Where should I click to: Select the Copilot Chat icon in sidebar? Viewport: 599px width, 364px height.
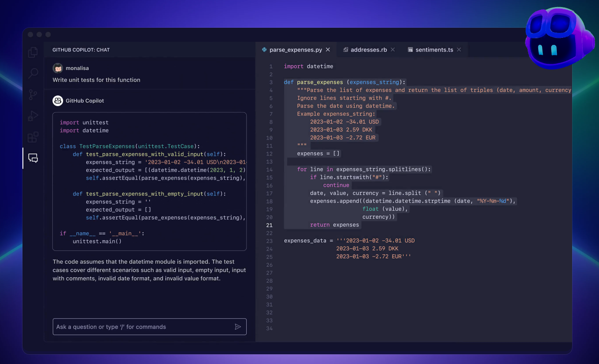(33, 158)
